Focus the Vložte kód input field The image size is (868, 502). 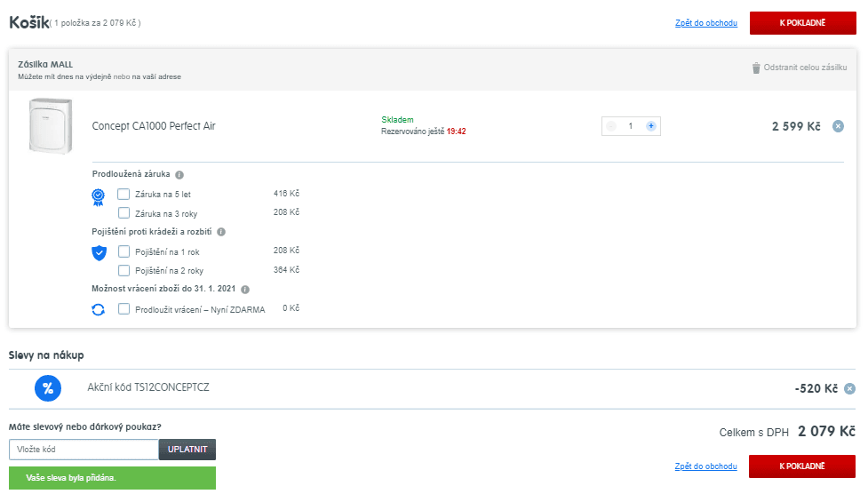coord(84,450)
